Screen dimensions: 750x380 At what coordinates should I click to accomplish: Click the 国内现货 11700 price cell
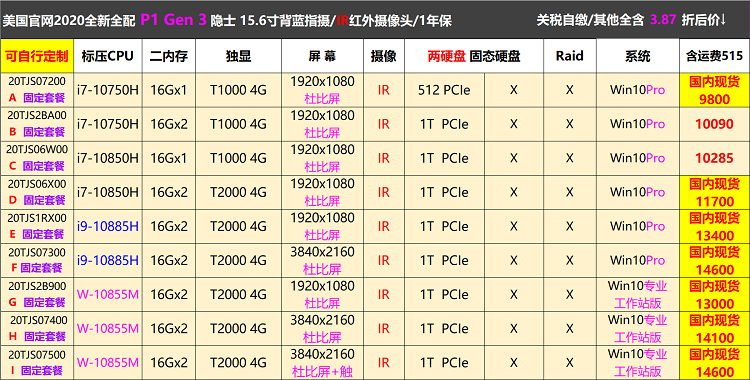click(715, 192)
